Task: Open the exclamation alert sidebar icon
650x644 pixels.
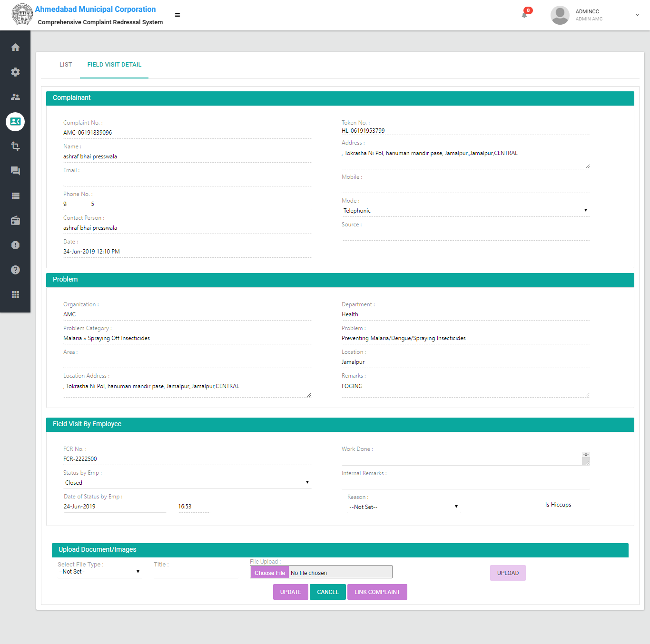Action: coord(15,245)
